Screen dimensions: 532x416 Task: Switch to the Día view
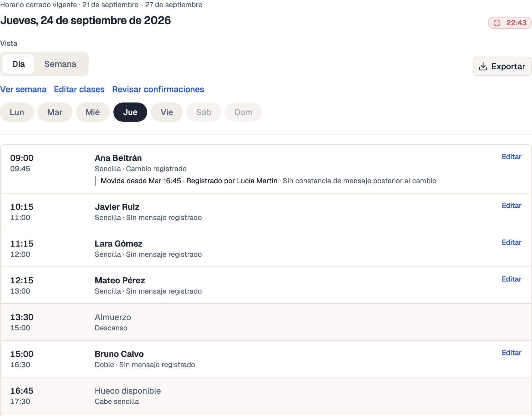point(18,64)
